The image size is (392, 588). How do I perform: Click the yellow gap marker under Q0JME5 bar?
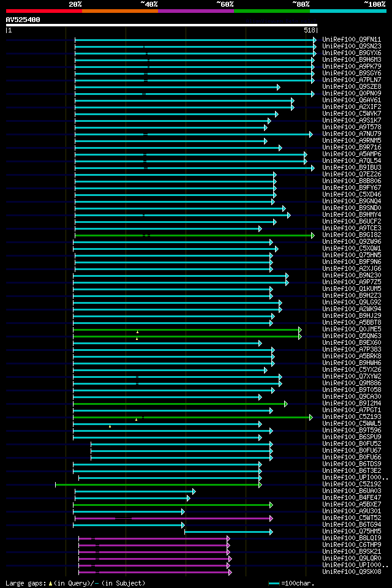[137, 332]
